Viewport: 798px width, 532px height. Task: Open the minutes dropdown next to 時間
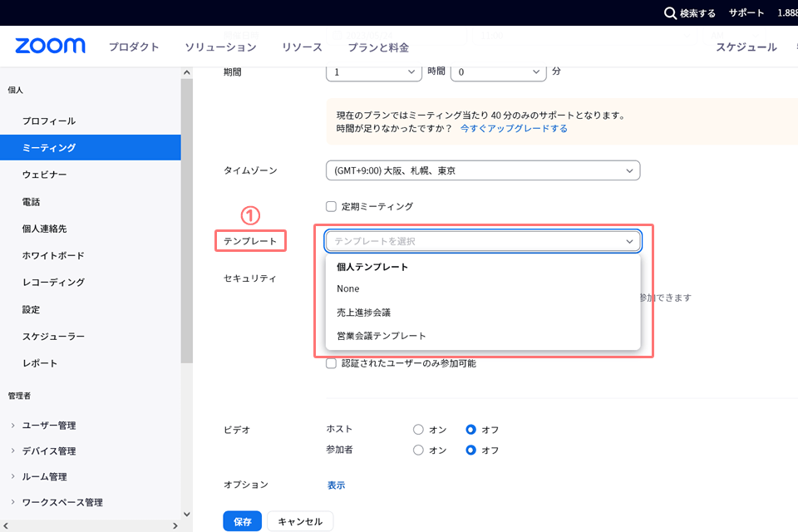point(498,72)
